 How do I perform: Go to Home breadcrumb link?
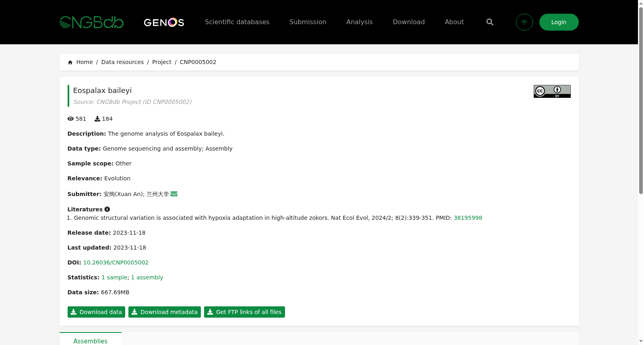click(85, 62)
